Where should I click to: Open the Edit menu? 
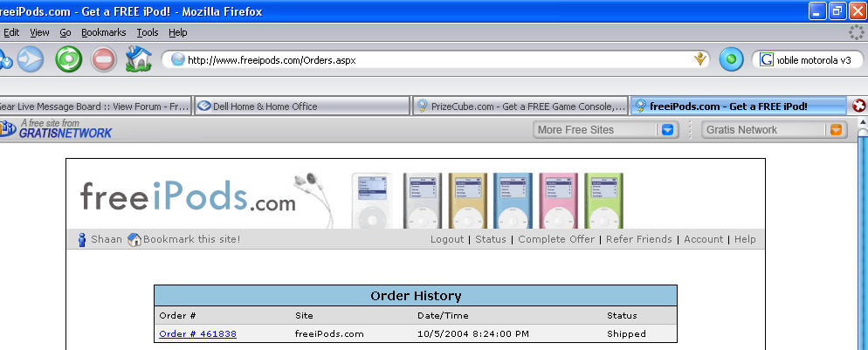pos(11,32)
